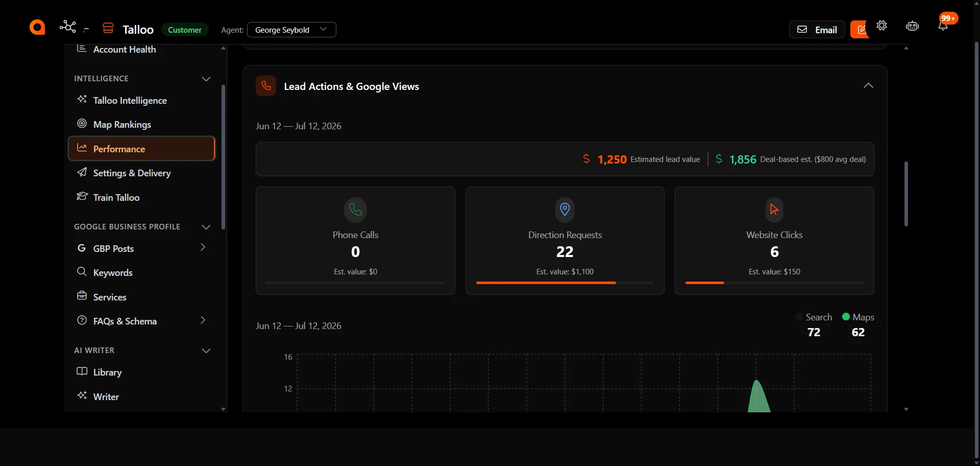Click the green dollar sign icon
980x466 pixels.
click(x=719, y=159)
